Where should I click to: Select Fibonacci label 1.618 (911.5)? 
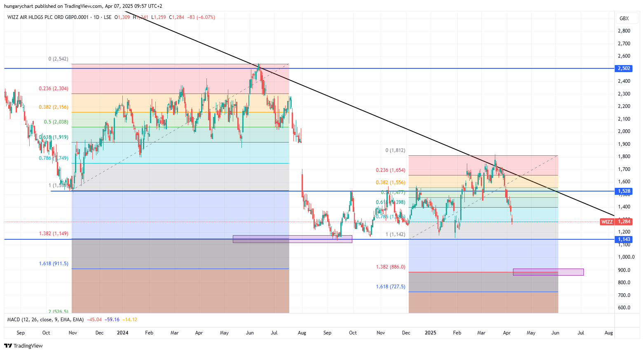pyautogui.click(x=54, y=264)
